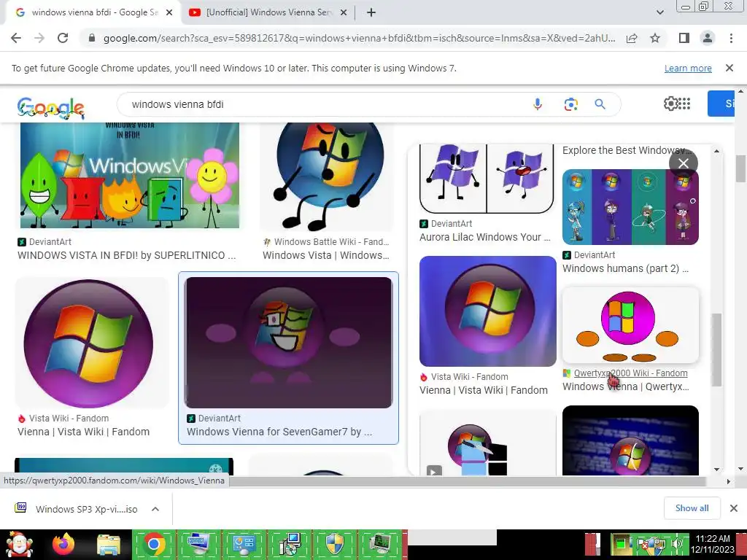Launch Firefox from the taskbar
Viewport: 747px width, 560px height.
click(63, 545)
